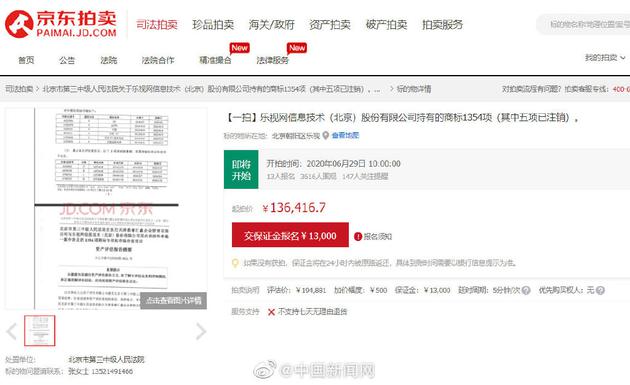Open 报名须知 link
The width and height of the screenshot is (630, 385).
(x=378, y=237)
